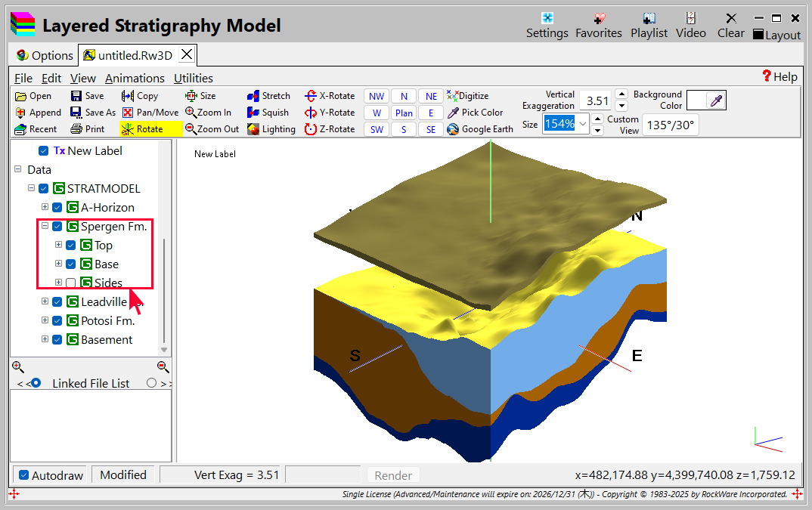The height and width of the screenshot is (510, 812).
Task: Click the 135°/30° Custom View button
Action: pos(670,125)
